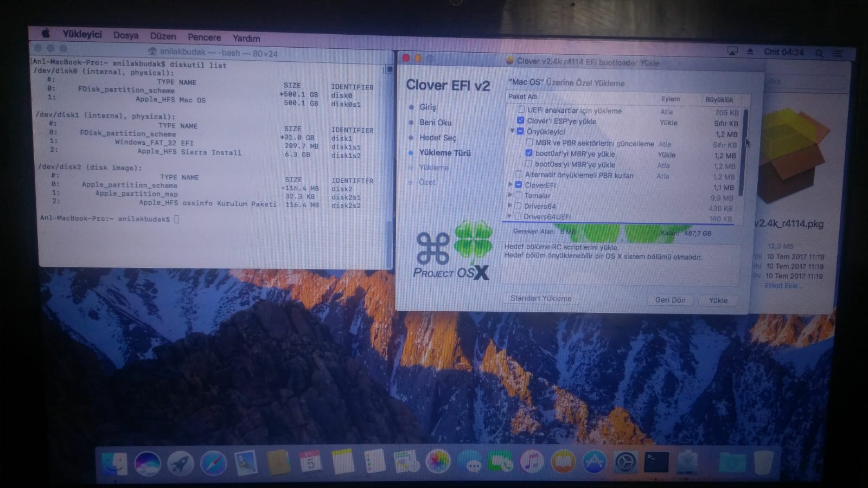Open Terminal icon in the dock
The width and height of the screenshot is (868, 488).
pos(656,463)
